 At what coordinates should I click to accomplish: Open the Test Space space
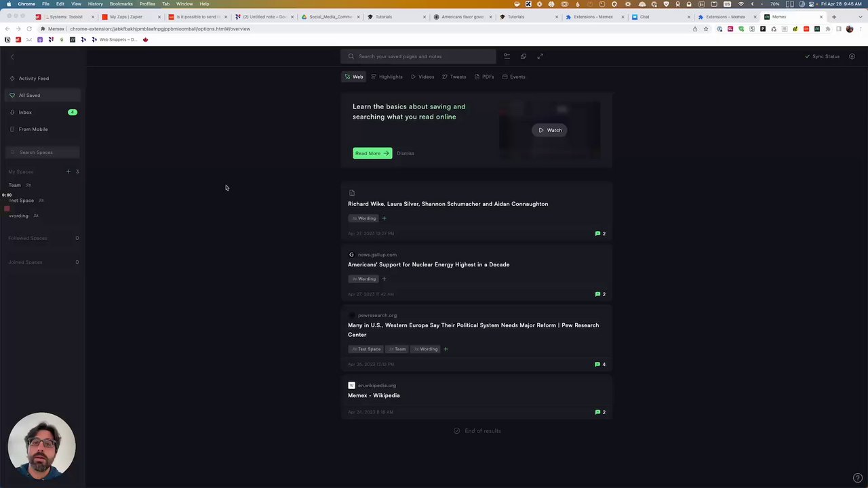click(22, 201)
